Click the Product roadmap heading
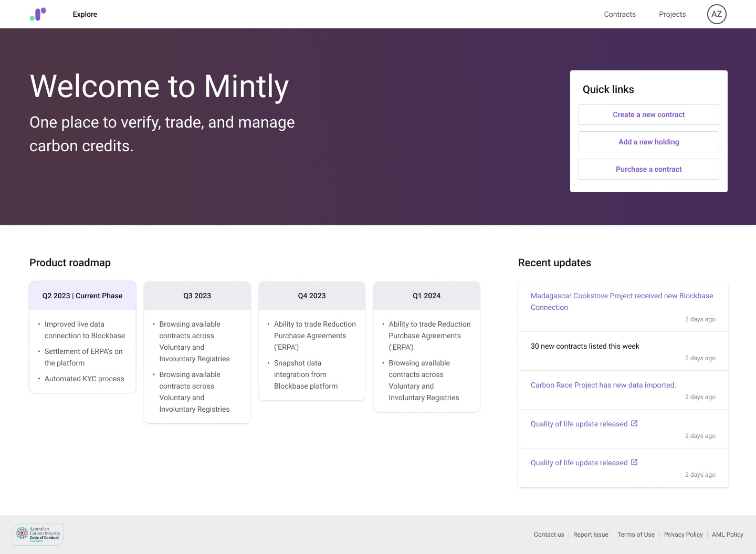The height and width of the screenshot is (554, 756). [x=70, y=263]
